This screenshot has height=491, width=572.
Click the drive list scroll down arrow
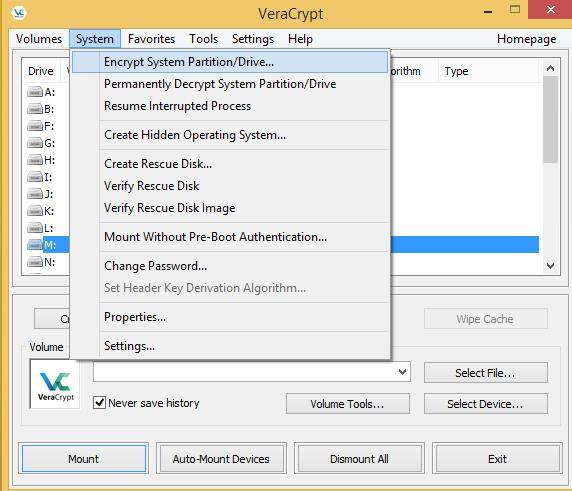550,266
